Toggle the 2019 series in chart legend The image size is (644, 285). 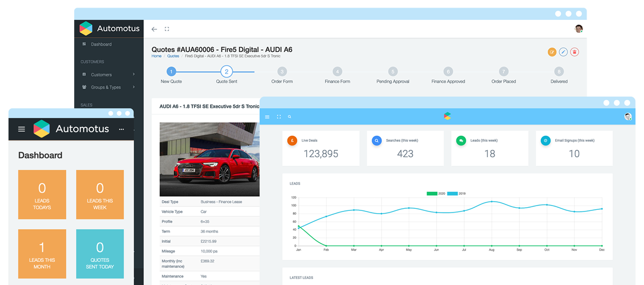click(x=458, y=193)
